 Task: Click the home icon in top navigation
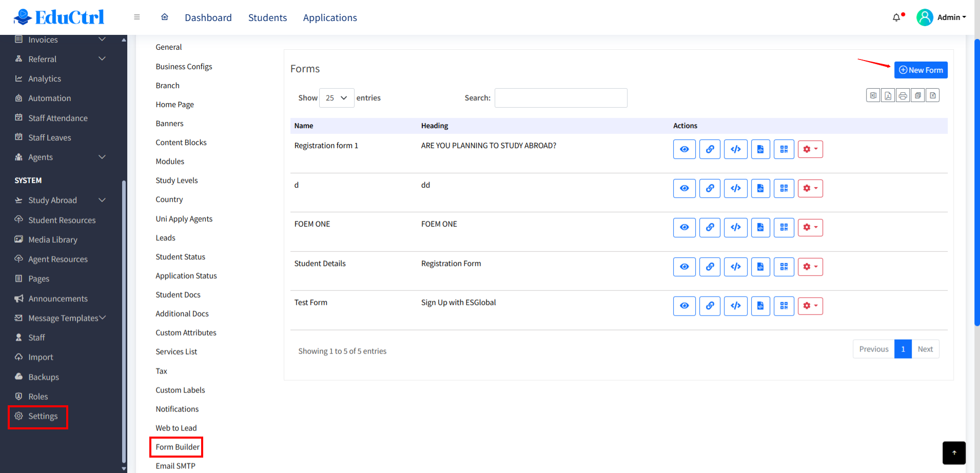pyautogui.click(x=165, y=17)
